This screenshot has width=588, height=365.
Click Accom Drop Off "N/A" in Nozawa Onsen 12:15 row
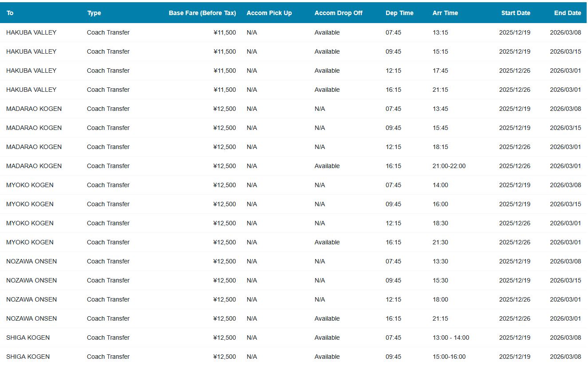[x=320, y=299]
